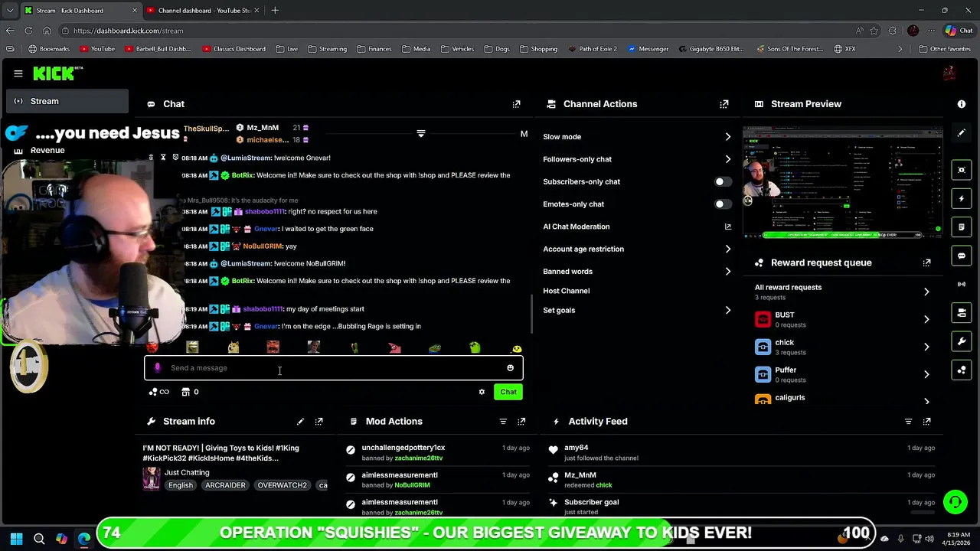The width and height of the screenshot is (980, 551).
Task: Open the green support chat bubble
Action: click(x=955, y=502)
